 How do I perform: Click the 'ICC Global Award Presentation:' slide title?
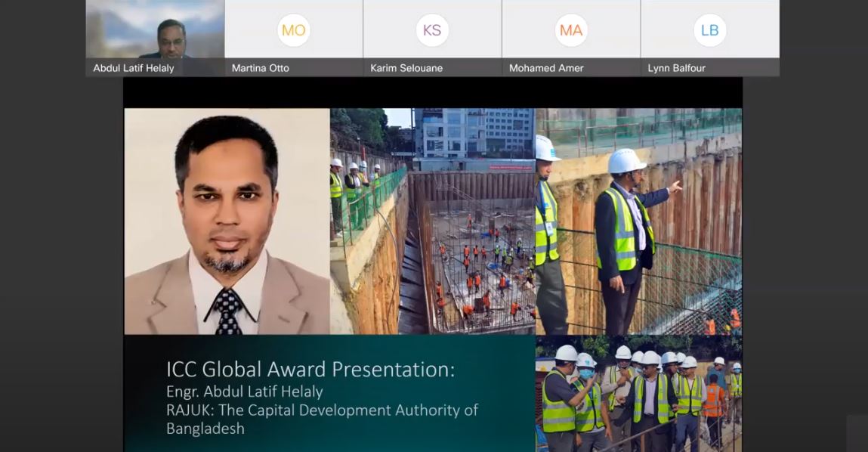310,370
